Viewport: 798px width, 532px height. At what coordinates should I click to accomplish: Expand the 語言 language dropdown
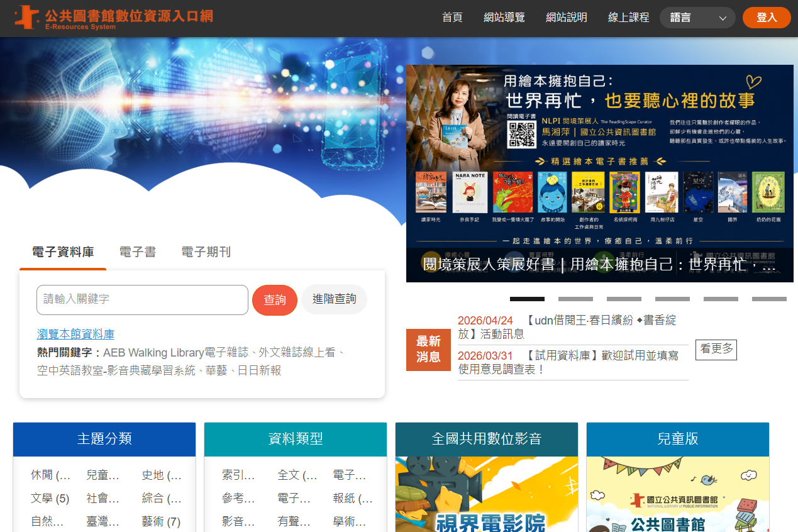[x=697, y=18]
